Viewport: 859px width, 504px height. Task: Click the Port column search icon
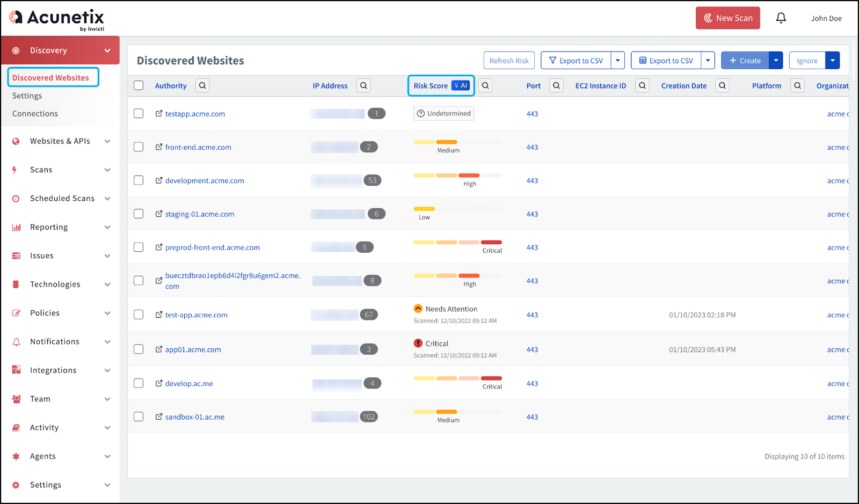click(556, 85)
